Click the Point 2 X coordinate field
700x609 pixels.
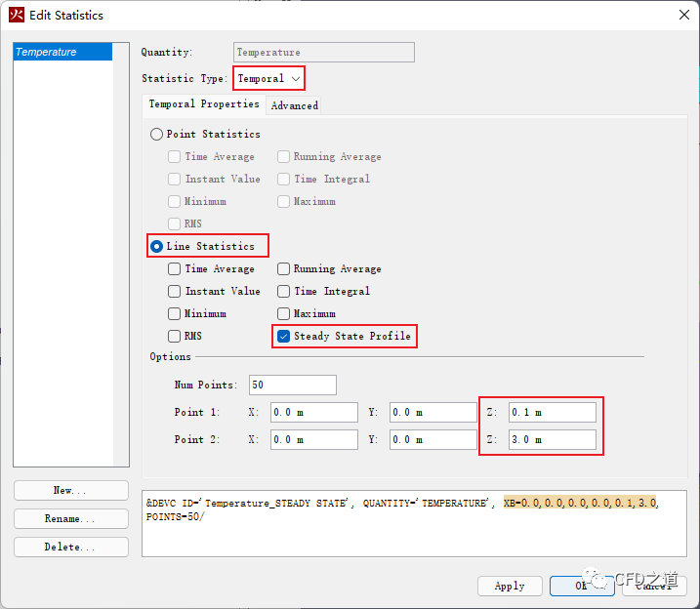[313, 439]
